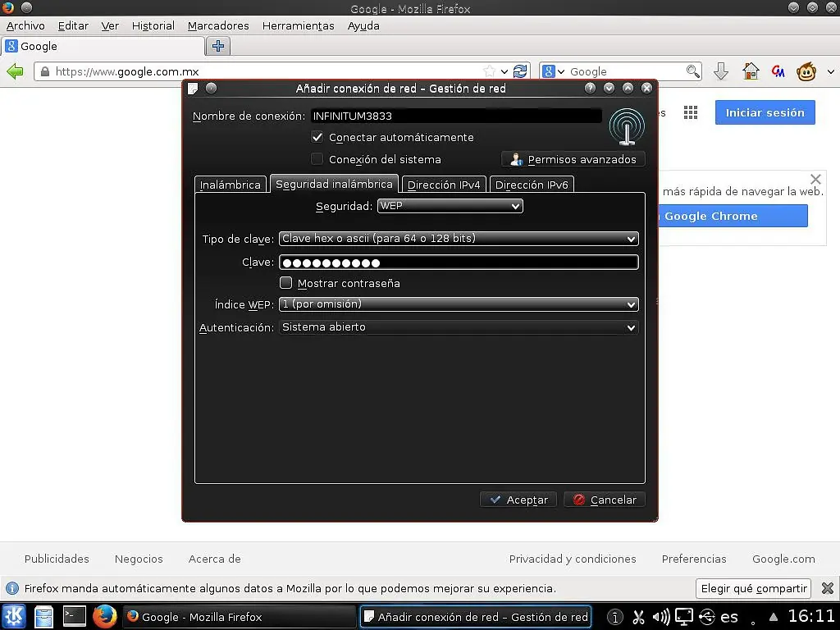The width and height of the screenshot is (840, 630).
Task: Click the volume speaker tray icon
Action: click(661, 617)
